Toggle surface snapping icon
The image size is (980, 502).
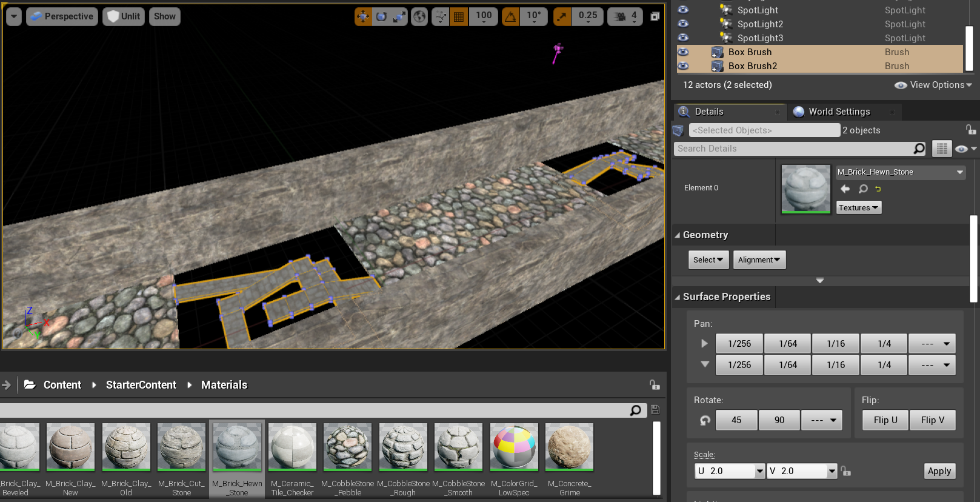[441, 16]
